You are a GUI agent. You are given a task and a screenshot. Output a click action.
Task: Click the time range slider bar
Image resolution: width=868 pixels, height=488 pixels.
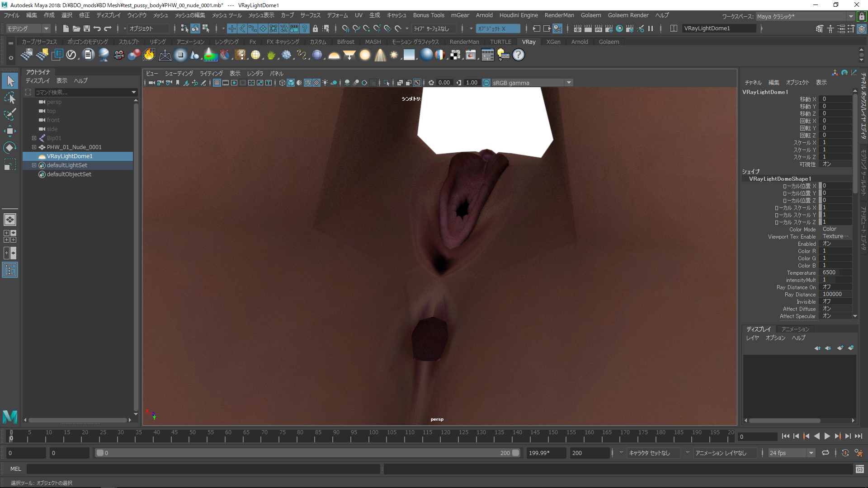coord(307,453)
